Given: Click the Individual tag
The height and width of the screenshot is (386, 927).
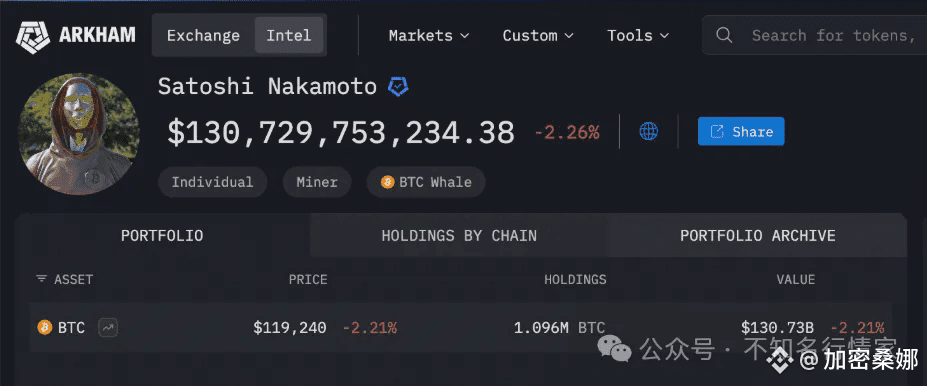Looking at the screenshot, I should 212,182.
